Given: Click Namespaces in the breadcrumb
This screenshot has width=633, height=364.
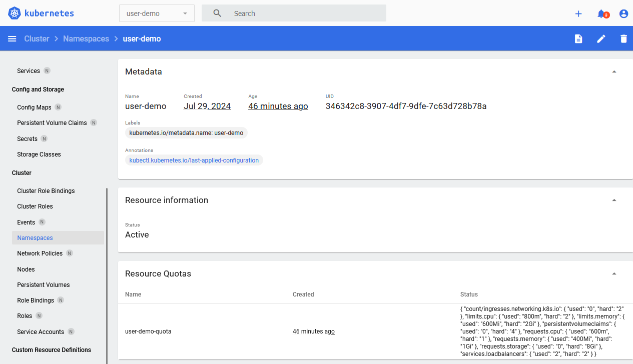Looking at the screenshot, I should point(86,39).
